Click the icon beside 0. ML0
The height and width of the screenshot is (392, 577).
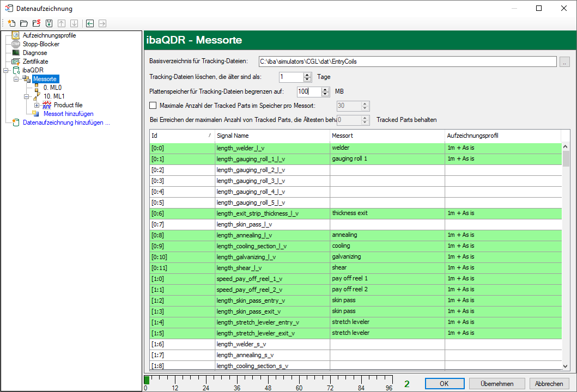pos(37,88)
